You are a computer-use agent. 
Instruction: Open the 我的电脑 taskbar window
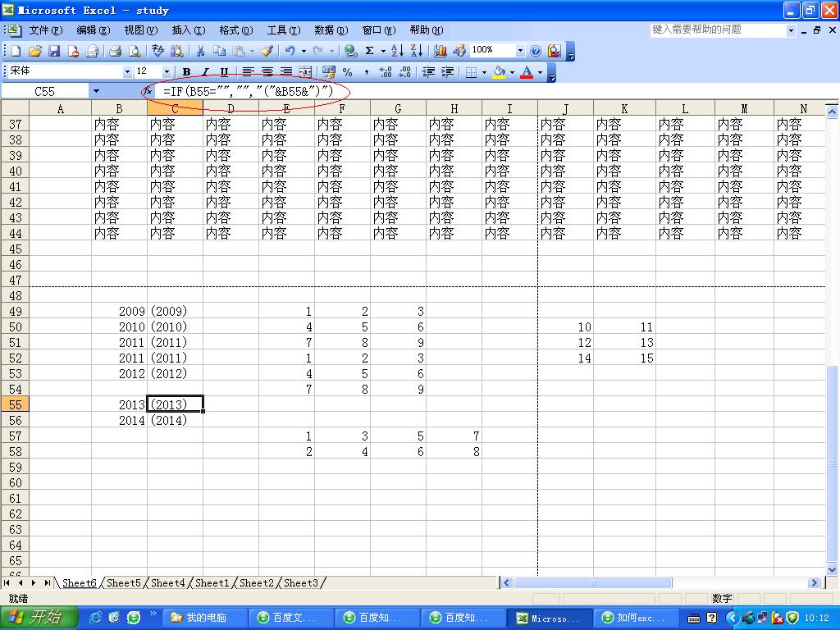point(205,618)
